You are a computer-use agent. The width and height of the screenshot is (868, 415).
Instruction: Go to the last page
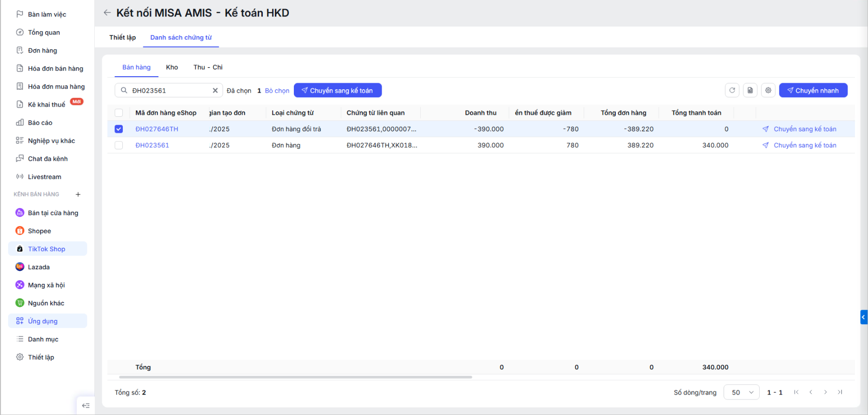point(840,392)
